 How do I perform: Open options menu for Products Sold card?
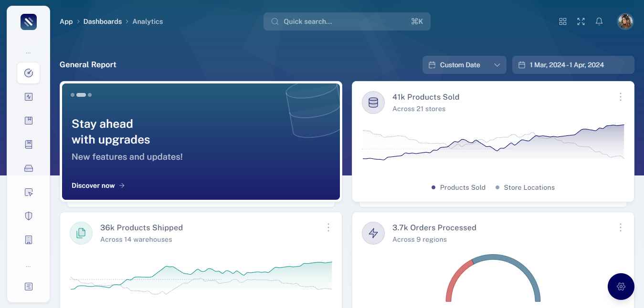point(620,97)
